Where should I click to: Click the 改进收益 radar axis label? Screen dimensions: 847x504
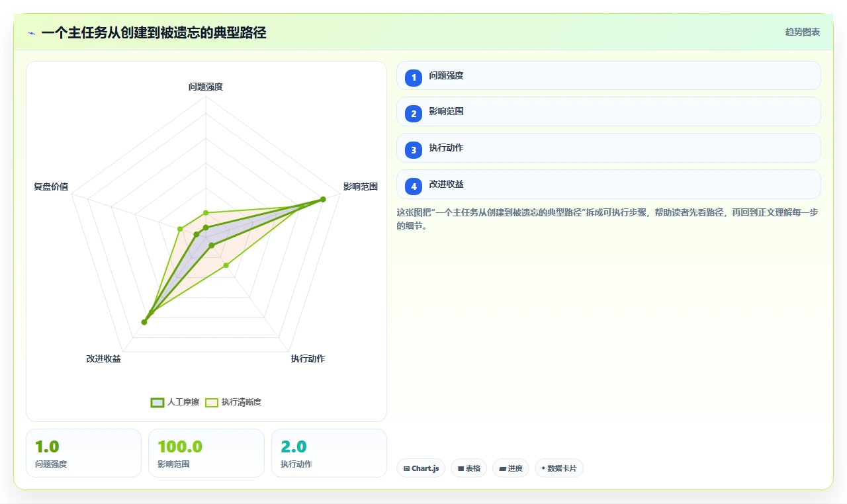103,358
